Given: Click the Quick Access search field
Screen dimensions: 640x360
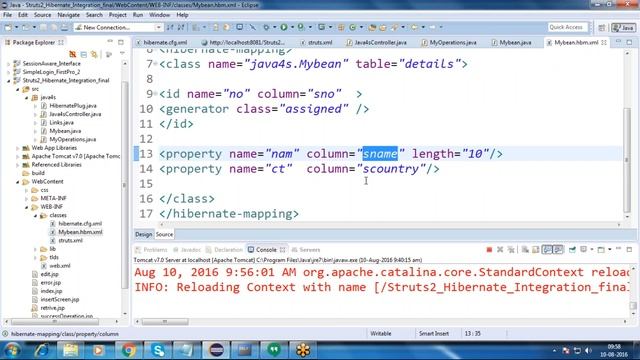Looking at the screenshot, I should [567, 27].
